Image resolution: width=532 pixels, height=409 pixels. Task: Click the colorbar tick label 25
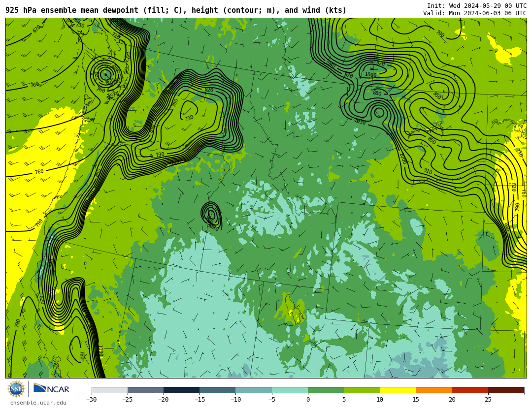coord(488,400)
